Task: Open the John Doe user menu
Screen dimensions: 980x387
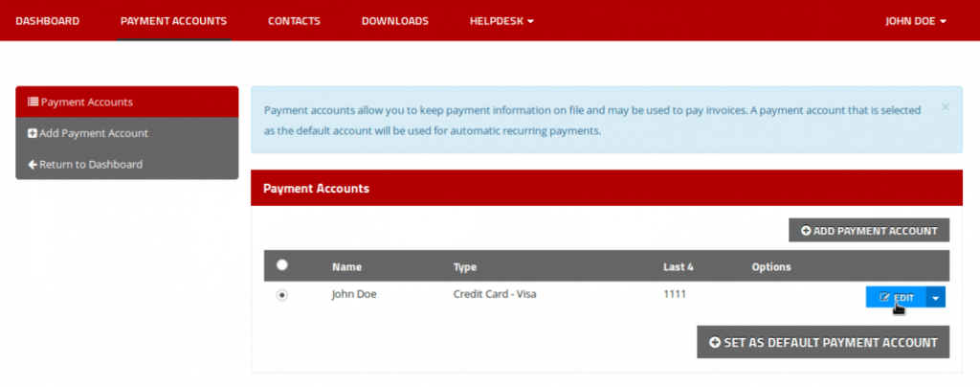Action: pos(916,21)
